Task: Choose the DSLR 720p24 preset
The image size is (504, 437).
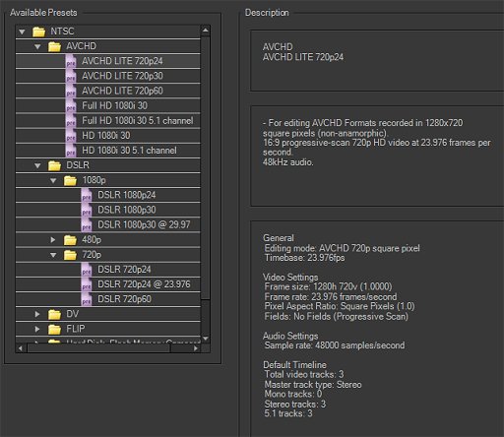Action: point(124,270)
